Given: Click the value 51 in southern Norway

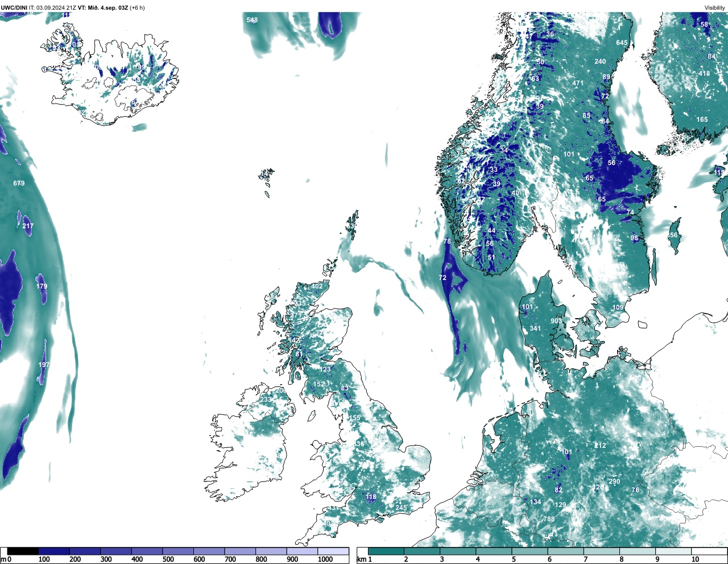Looking at the screenshot, I should point(491,257).
